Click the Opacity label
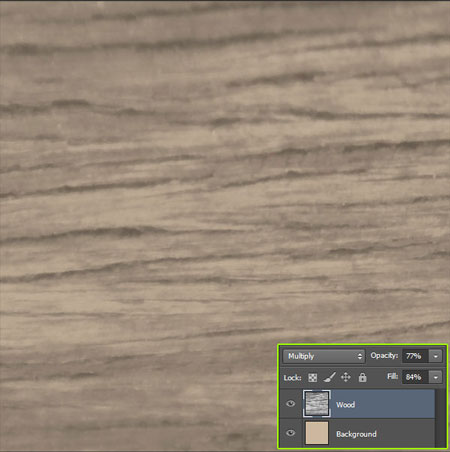 click(384, 356)
